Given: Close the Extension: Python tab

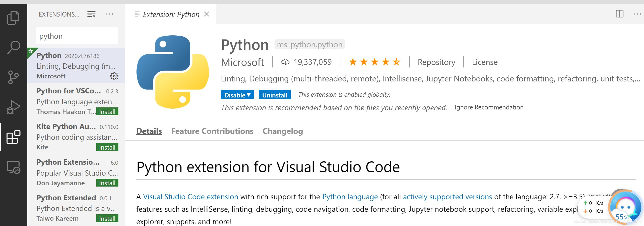Looking at the screenshot, I should coord(207,14).
